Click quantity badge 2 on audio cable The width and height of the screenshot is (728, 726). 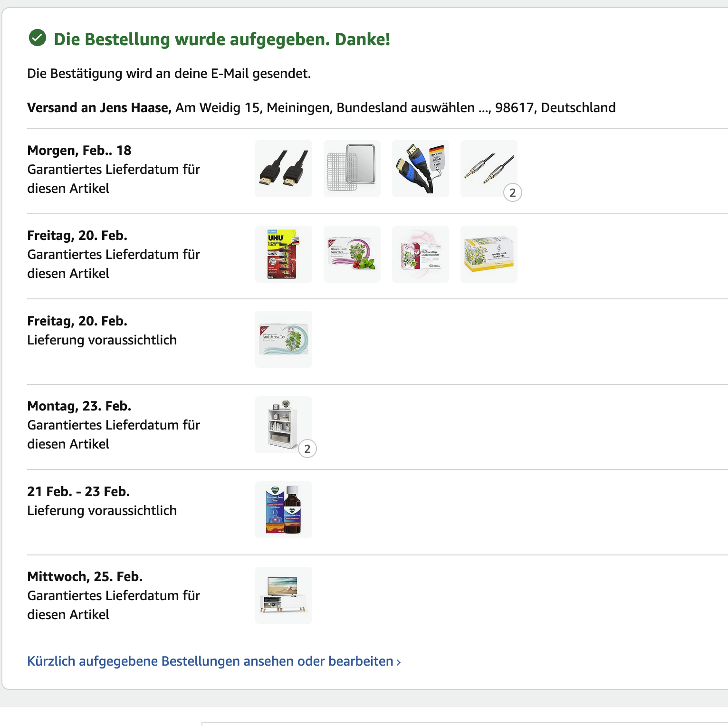[x=513, y=193]
